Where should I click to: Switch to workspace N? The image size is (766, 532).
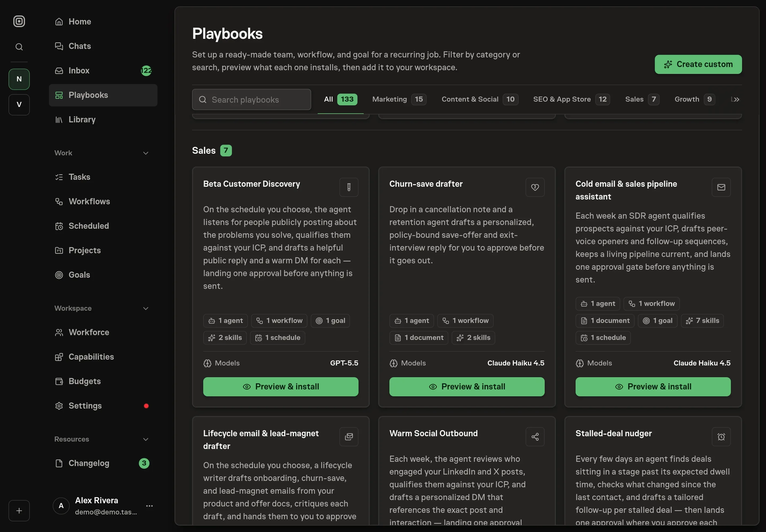coord(19,79)
